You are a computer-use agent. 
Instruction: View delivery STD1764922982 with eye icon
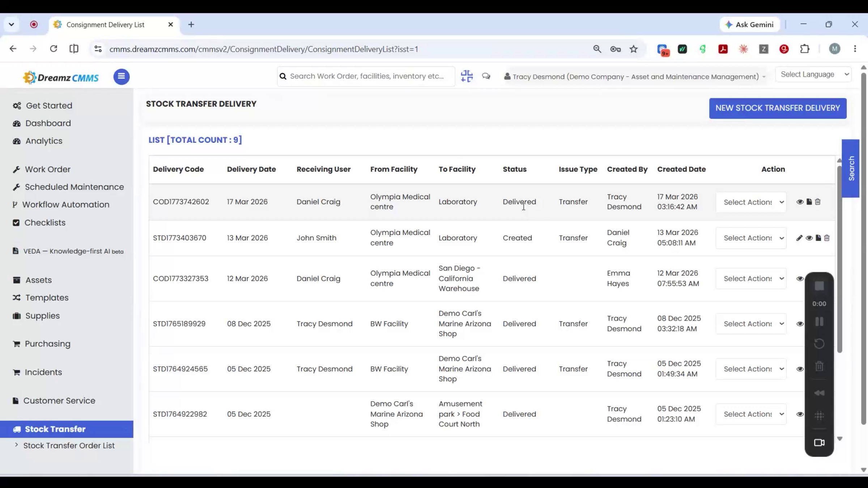[x=800, y=414]
